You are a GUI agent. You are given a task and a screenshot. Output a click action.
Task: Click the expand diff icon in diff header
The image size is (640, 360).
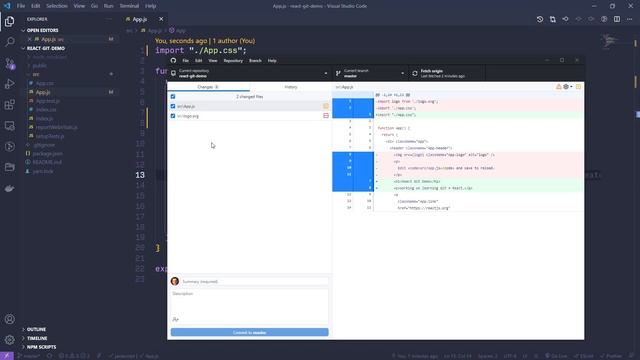click(x=578, y=87)
